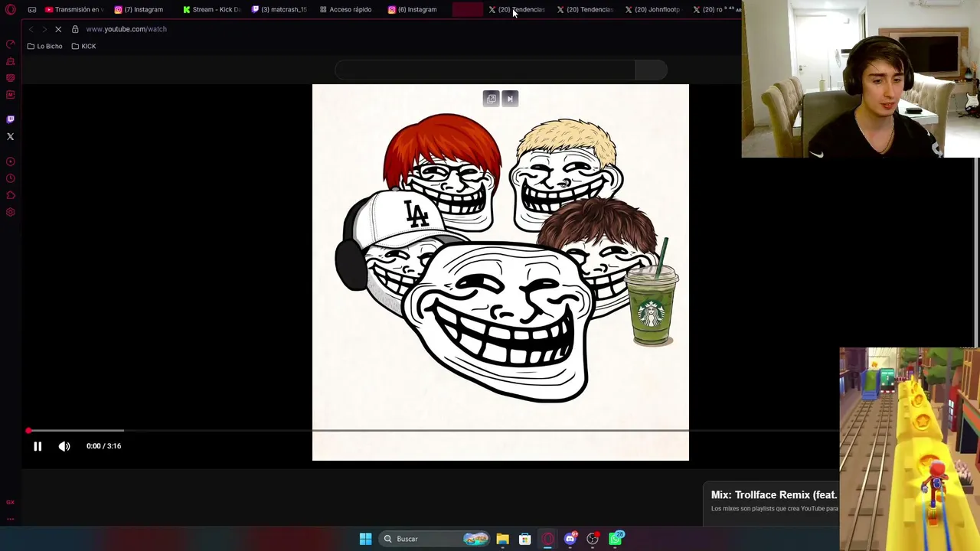This screenshot has height=551, width=980.
Task: Click the video progress bar
Action: (x=433, y=431)
